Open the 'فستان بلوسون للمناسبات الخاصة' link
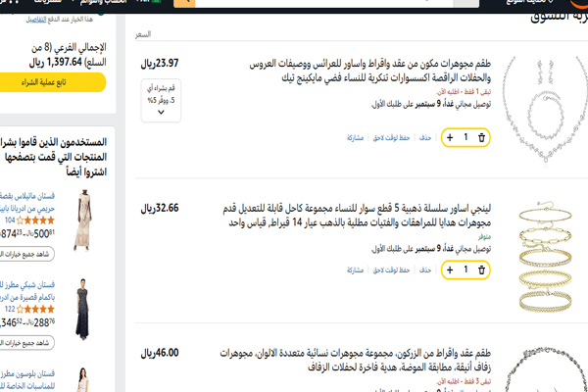This screenshot has height=392, width=588. coord(27,379)
